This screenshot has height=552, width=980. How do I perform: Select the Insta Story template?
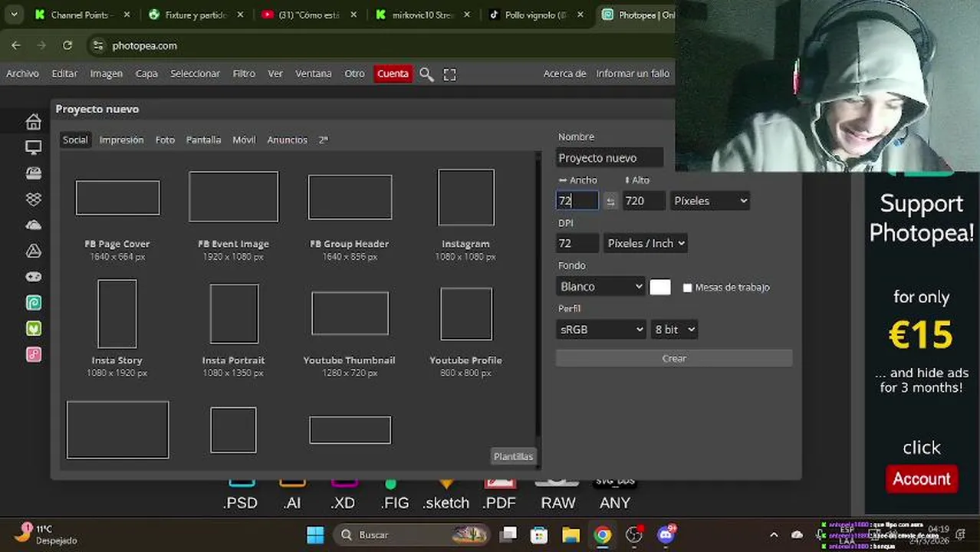coord(117,329)
